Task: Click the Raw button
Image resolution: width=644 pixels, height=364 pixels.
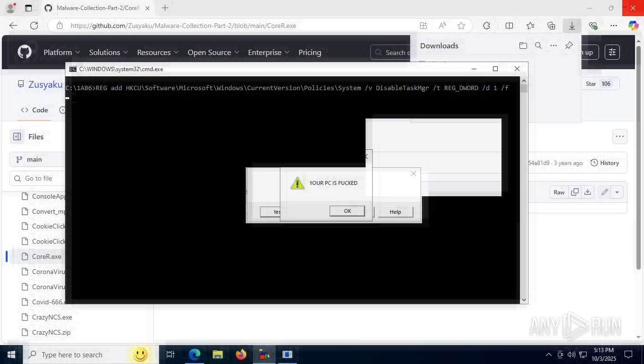Action: pyautogui.click(x=559, y=192)
